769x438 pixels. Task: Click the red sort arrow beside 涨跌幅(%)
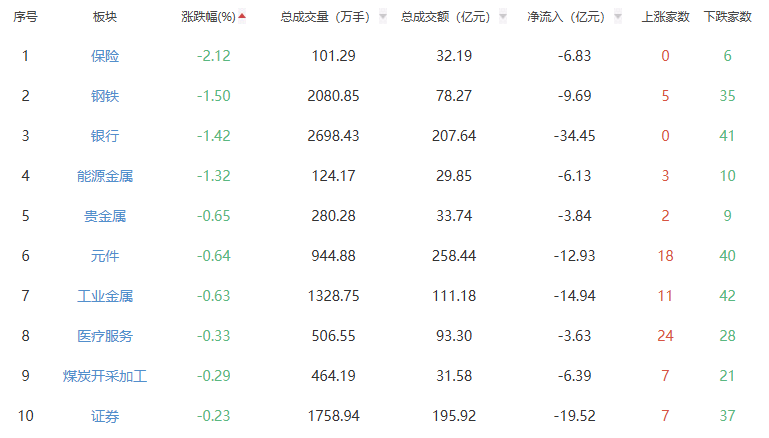pos(242,16)
